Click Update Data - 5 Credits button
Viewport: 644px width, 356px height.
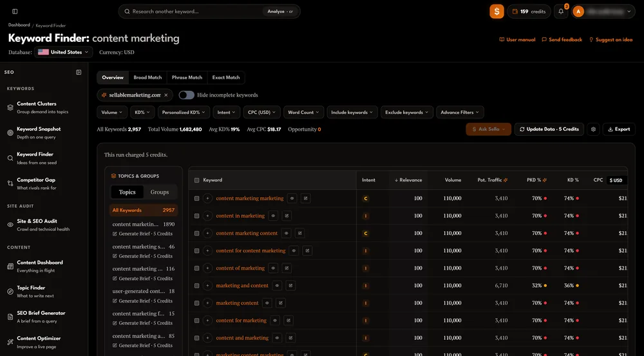(x=549, y=129)
